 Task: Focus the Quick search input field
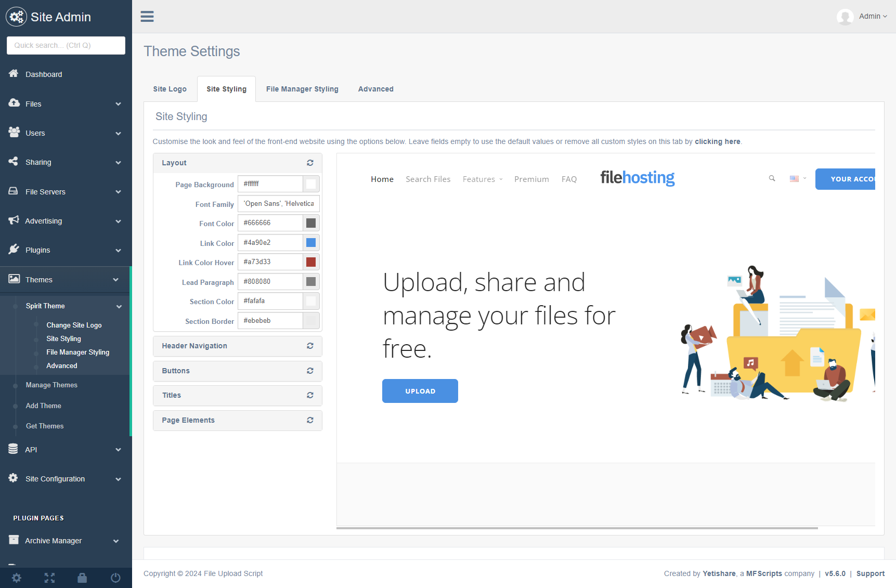(x=66, y=45)
